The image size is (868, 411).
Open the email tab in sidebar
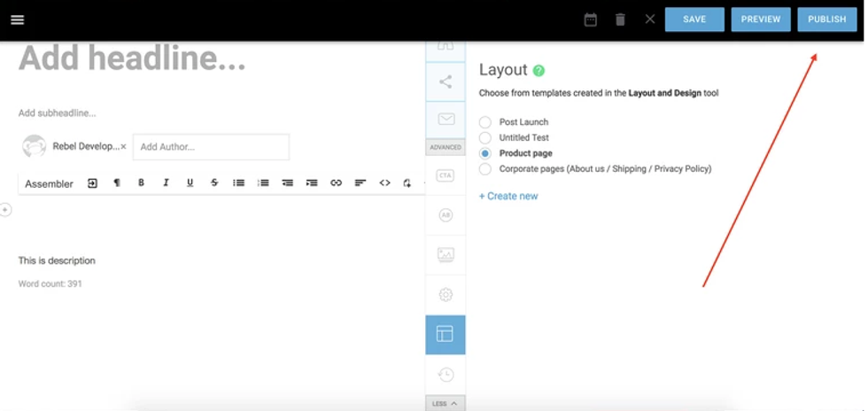(x=446, y=119)
